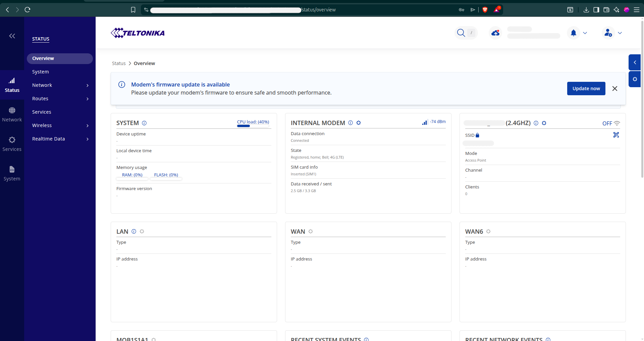The height and width of the screenshot is (341, 644).
Task: Select the Services icon in left sidebar
Action: pyautogui.click(x=12, y=144)
